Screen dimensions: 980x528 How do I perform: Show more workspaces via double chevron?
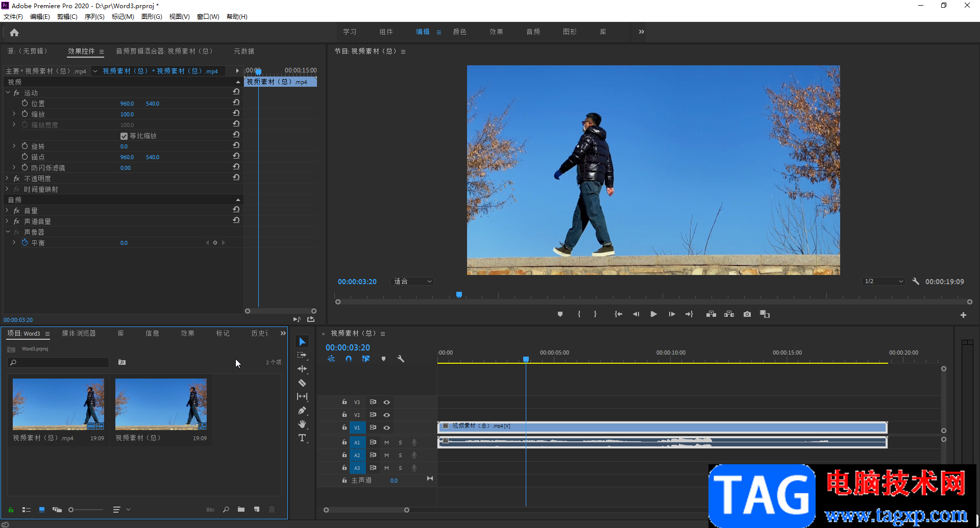click(642, 32)
